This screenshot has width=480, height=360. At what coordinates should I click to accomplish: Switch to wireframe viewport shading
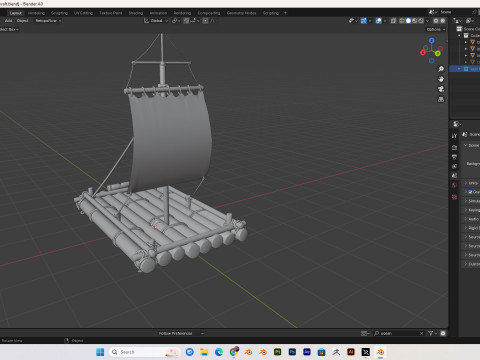(x=402, y=21)
